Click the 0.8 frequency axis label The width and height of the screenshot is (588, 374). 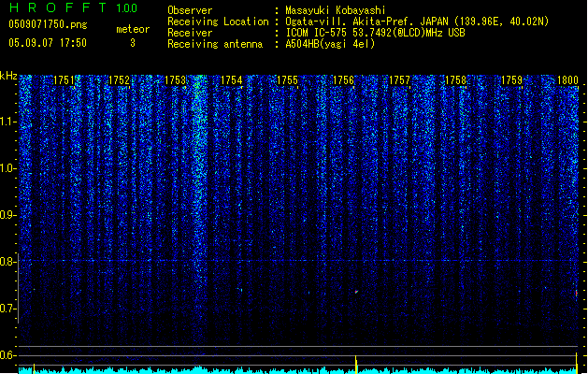[7, 262]
